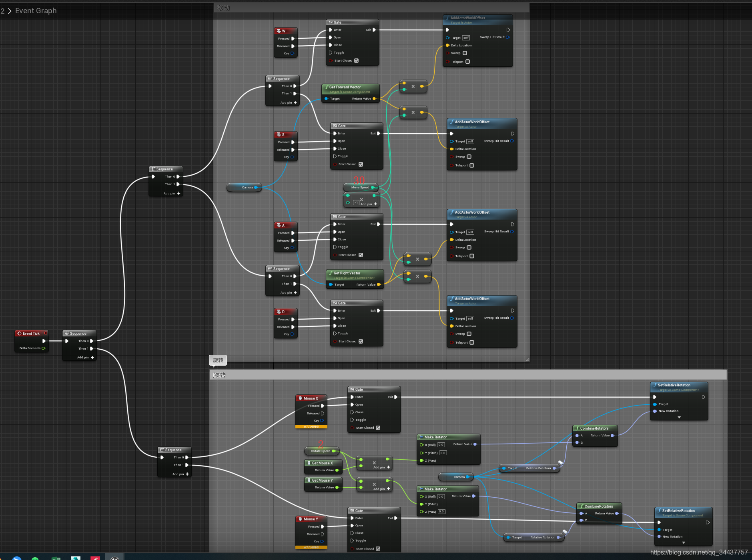The height and width of the screenshot is (560, 752).
Task: Click the keyboard icon on the D key node
Action: click(279, 312)
